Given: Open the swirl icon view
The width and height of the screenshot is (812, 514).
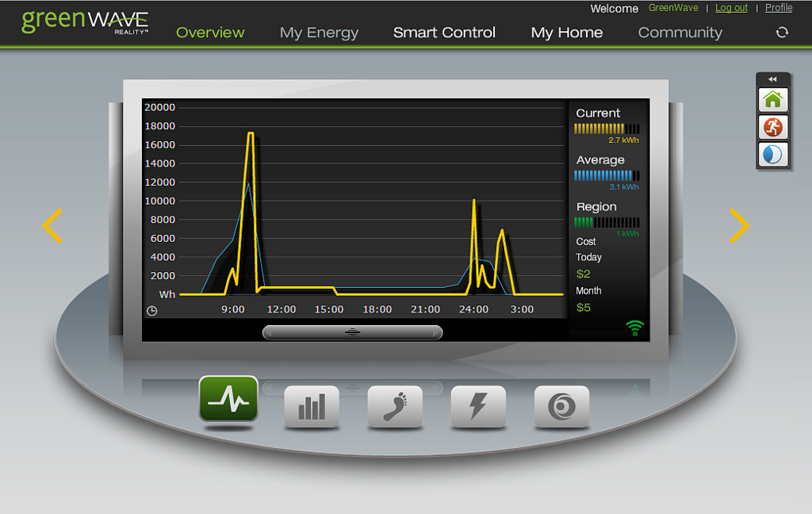Looking at the screenshot, I should point(561,407).
